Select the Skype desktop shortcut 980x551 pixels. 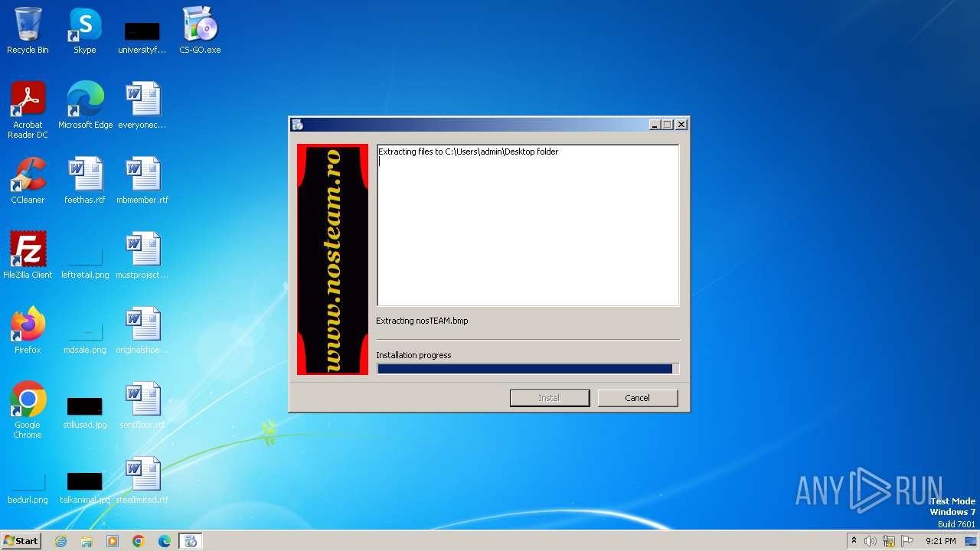pos(85,31)
